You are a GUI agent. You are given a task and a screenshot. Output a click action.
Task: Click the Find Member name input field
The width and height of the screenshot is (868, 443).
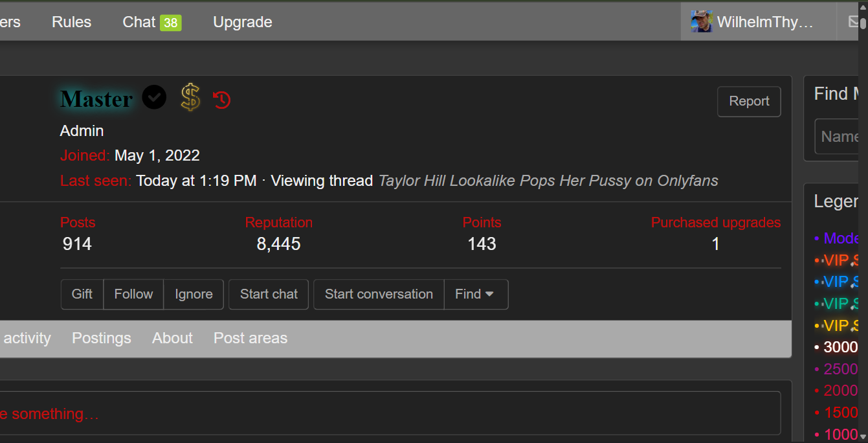pos(837,137)
